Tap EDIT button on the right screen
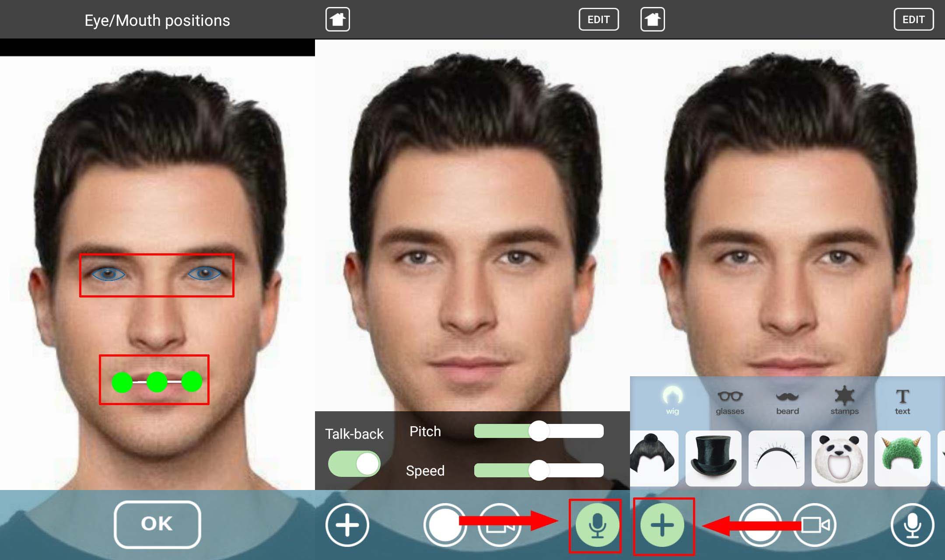This screenshot has width=945, height=560. click(913, 20)
